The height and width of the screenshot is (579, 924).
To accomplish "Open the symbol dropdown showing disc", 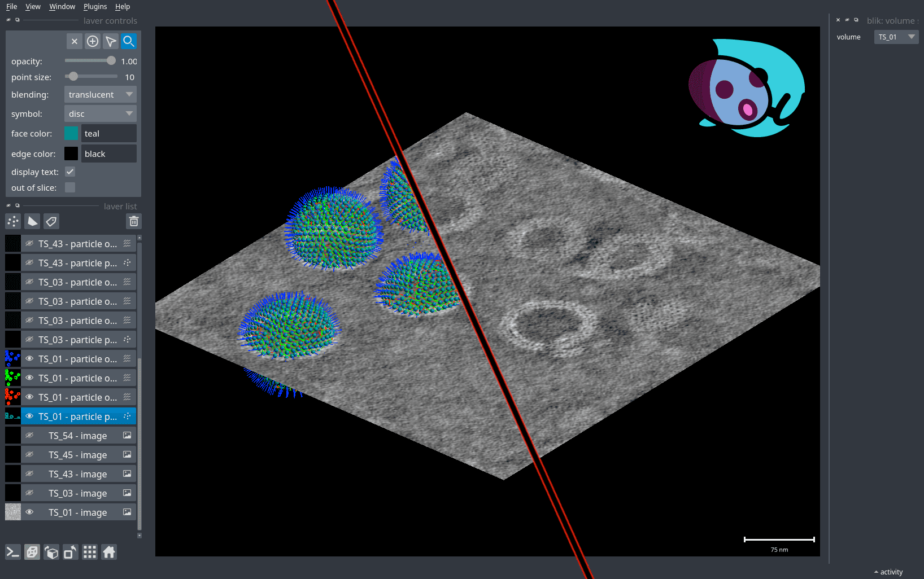I will (x=101, y=113).
